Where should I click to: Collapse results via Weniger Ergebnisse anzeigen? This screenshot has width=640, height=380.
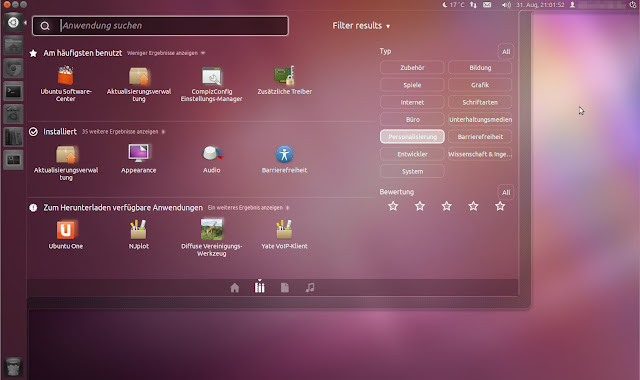tap(166, 53)
